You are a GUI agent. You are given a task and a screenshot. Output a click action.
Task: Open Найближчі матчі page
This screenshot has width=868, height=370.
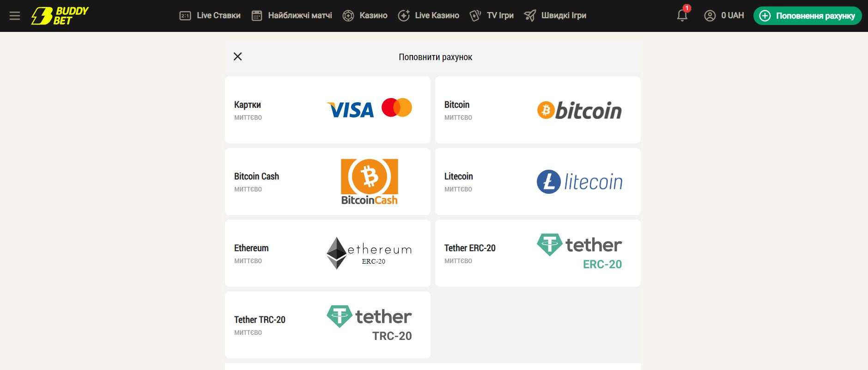click(292, 16)
